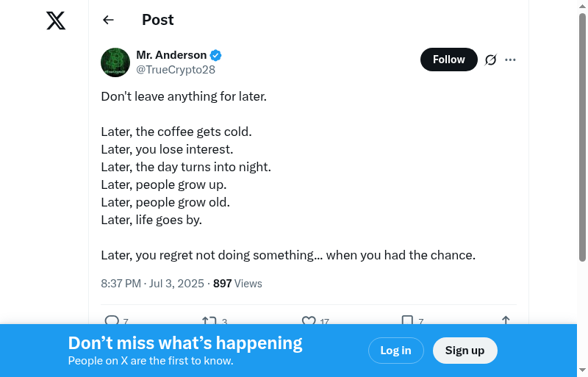Reply to the post
Screen dimensions: 588x377
[112, 320]
